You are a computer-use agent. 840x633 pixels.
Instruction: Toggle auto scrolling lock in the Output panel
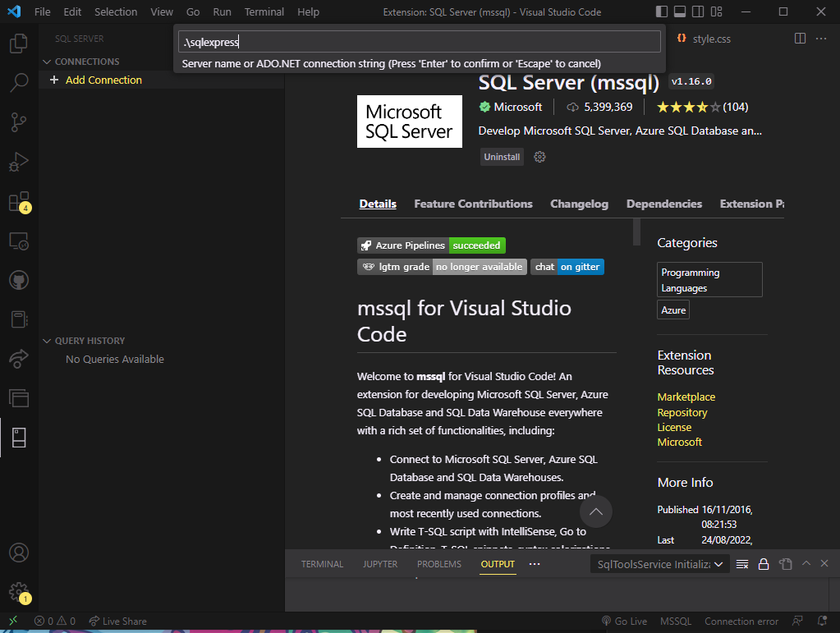coord(763,564)
